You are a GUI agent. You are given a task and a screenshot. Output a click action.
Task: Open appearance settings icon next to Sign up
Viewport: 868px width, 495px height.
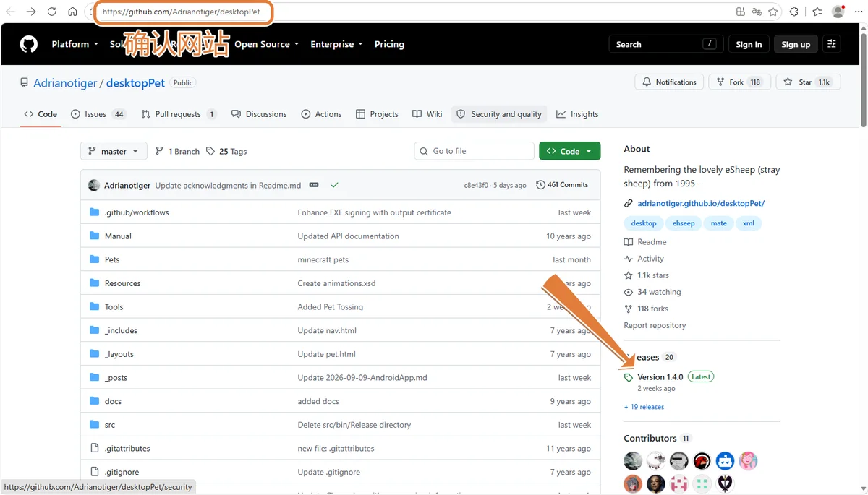832,44
